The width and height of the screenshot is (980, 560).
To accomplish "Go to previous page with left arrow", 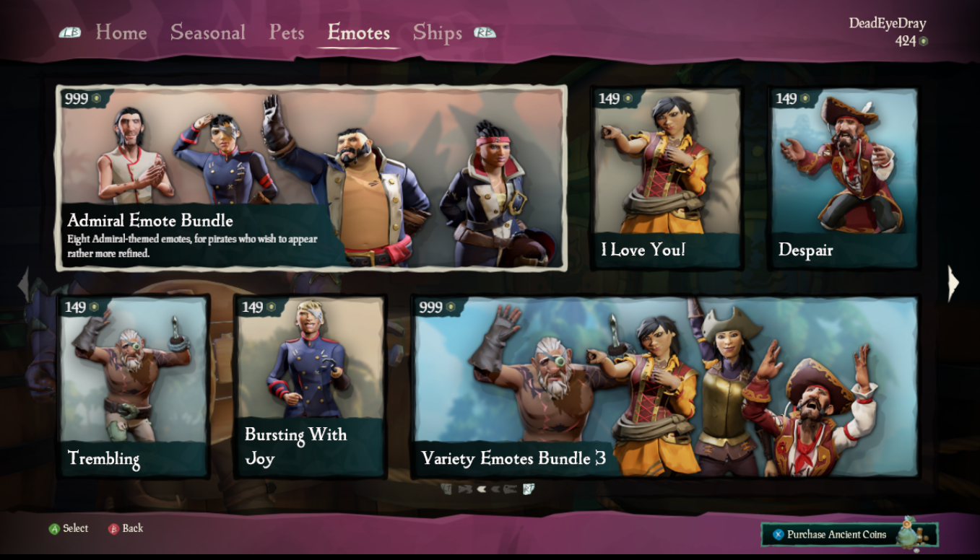I will [24, 283].
